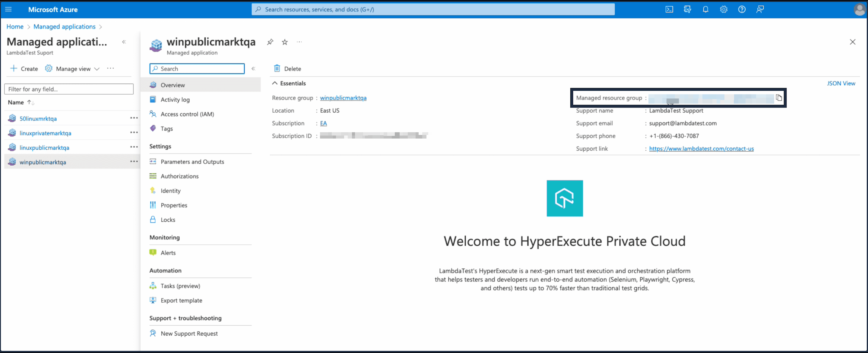
Task: Open portal settings gear icon
Action: pyautogui.click(x=724, y=9)
